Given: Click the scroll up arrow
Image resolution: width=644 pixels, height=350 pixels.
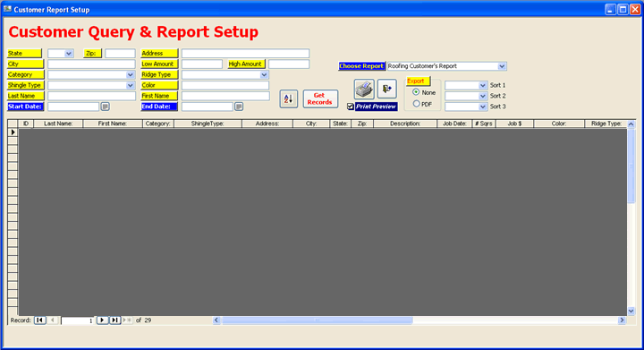Looking at the screenshot, I should (x=631, y=124).
